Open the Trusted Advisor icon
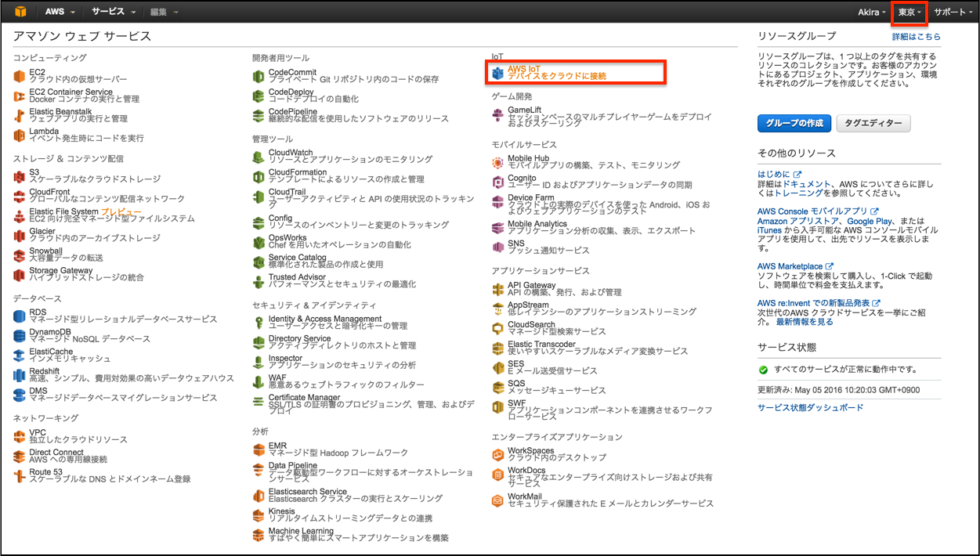980x556 pixels. (x=259, y=281)
